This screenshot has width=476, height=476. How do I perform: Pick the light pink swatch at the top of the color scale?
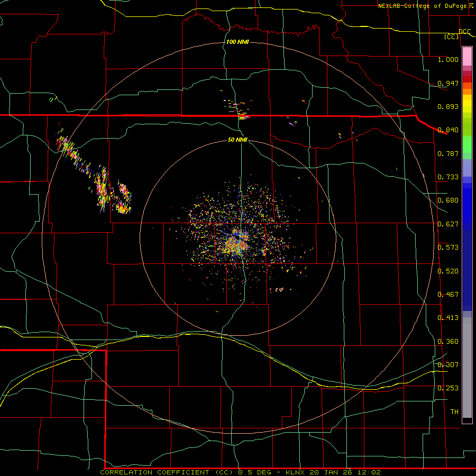point(467,57)
